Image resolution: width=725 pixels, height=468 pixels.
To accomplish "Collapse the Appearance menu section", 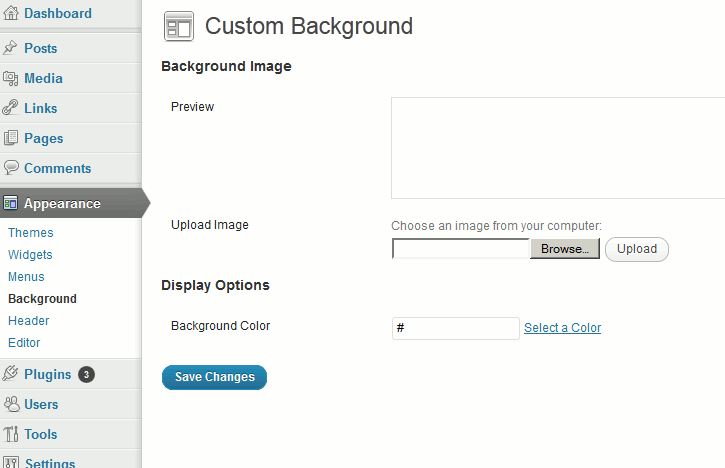I will [x=62, y=203].
